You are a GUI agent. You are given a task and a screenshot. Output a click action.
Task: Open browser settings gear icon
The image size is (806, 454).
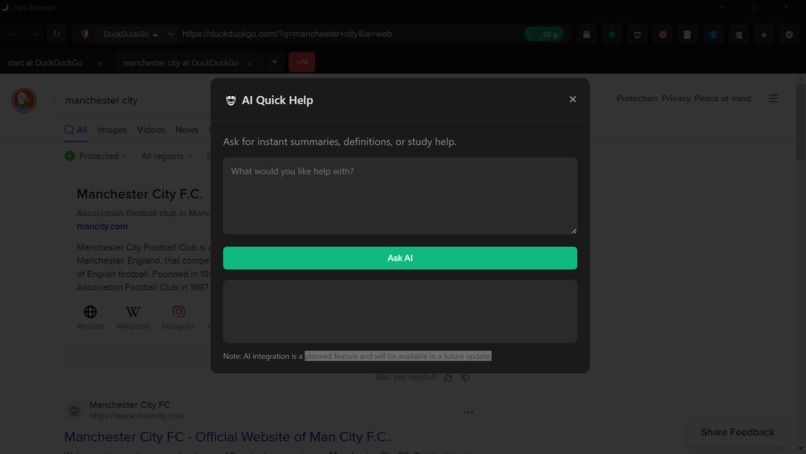[789, 34]
